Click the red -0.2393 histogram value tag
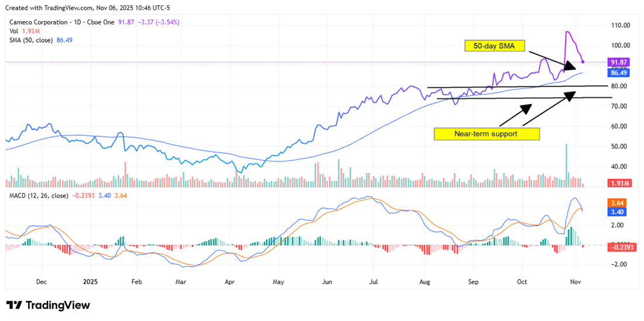The width and height of the screenshot is (644, 321). pos(622,247)
